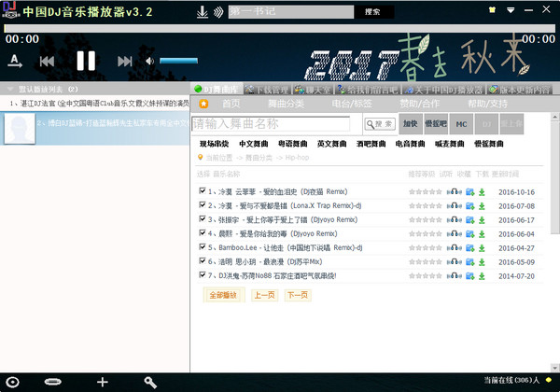Viewport: 560px width, 392px height.
Task: Toggle checkbox for song 7 DJ洪鬼
Action: [203, 276]
